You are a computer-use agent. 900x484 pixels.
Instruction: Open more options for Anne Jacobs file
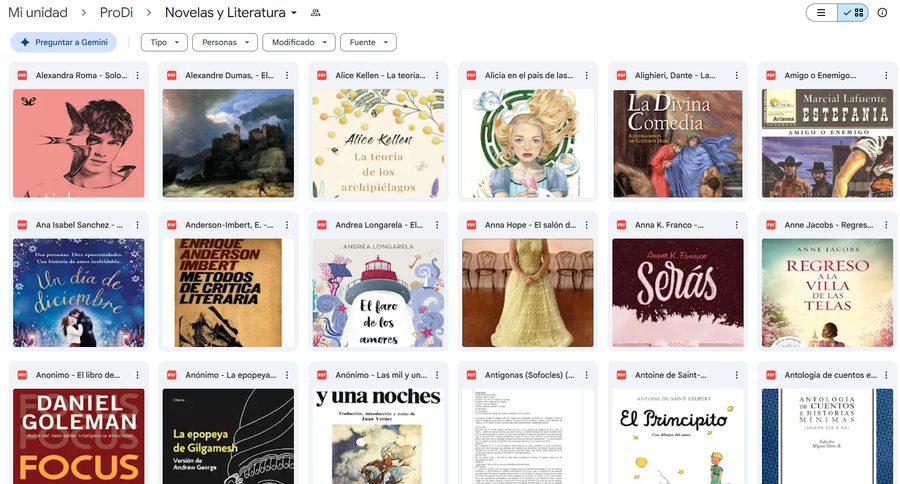pos(886,225)
